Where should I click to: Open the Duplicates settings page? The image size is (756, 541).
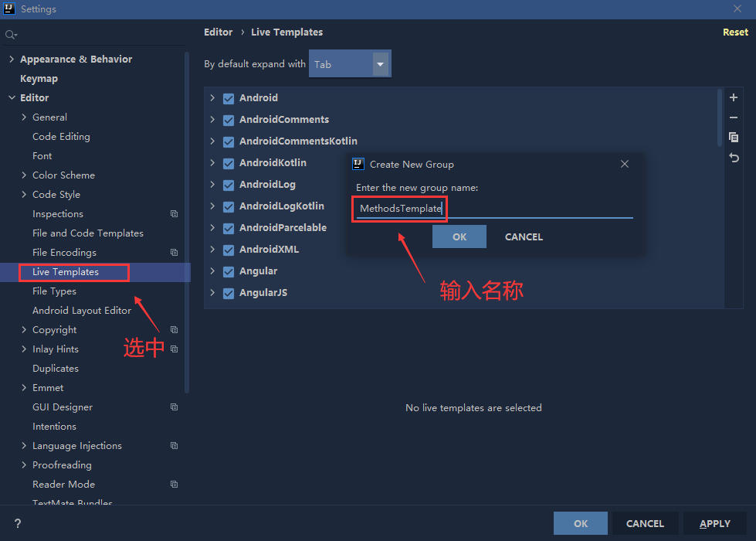56,368
